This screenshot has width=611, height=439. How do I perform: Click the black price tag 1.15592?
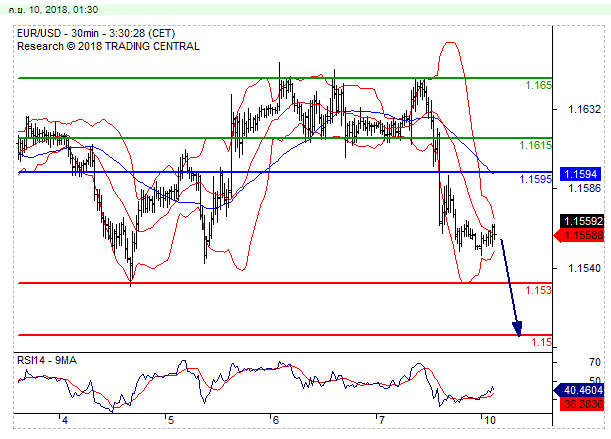tap(582, 221)
